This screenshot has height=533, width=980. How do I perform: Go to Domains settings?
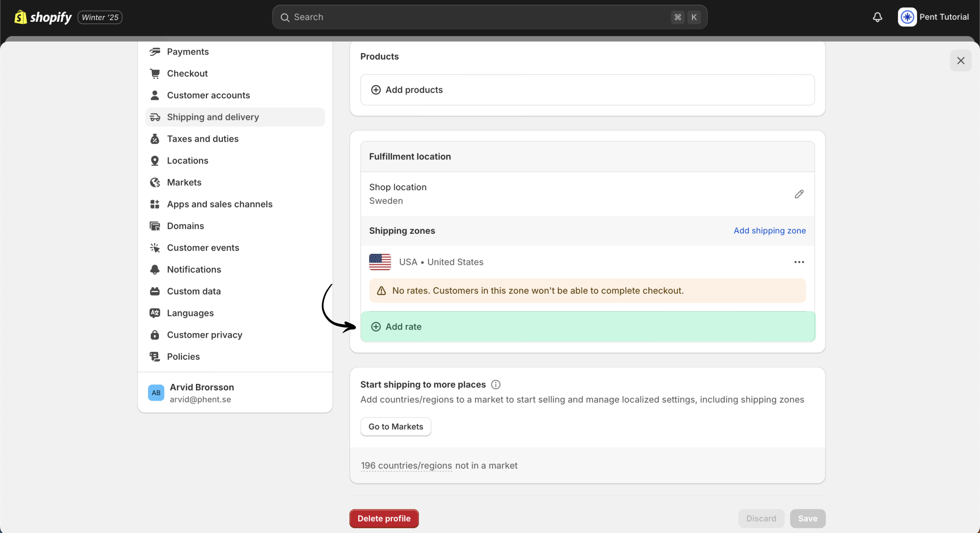coord(235,226)
